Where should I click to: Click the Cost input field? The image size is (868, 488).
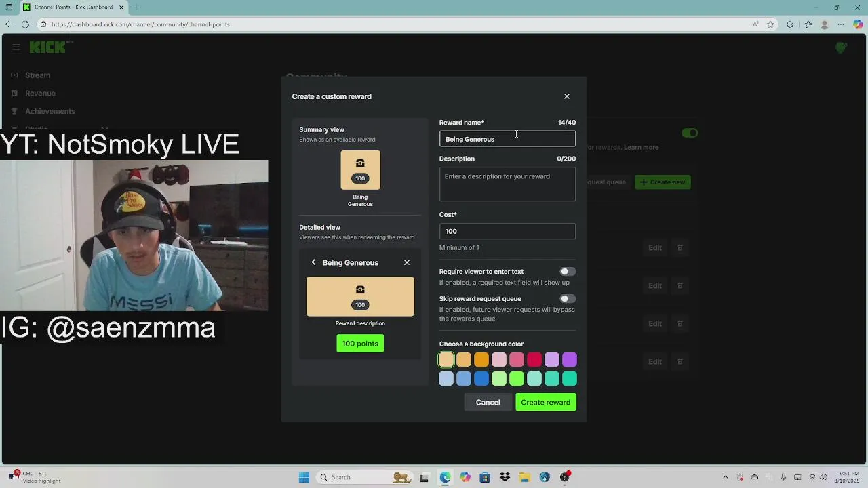pos(507,231)
